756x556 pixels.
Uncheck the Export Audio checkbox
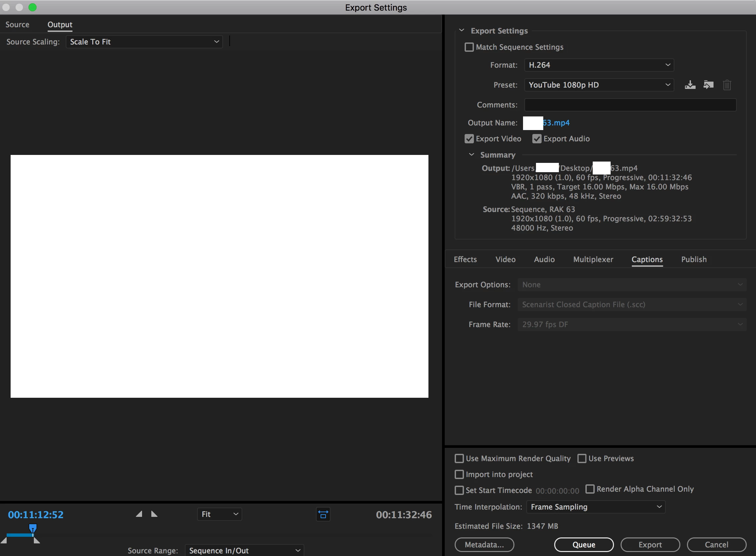537,139
